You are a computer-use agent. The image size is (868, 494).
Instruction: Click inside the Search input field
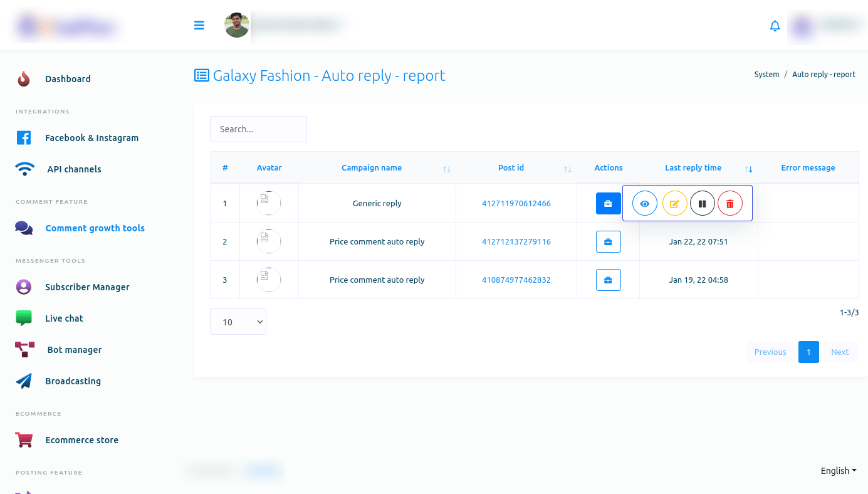tap(258, 129)
